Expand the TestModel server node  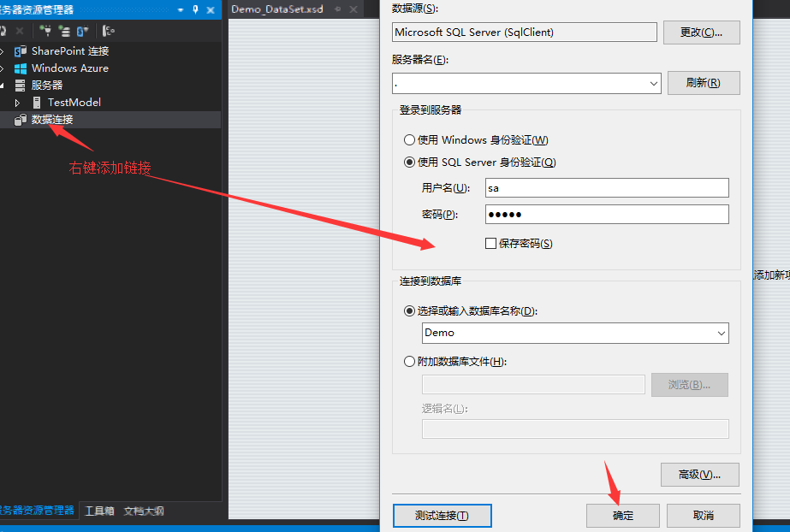(18, 103)
